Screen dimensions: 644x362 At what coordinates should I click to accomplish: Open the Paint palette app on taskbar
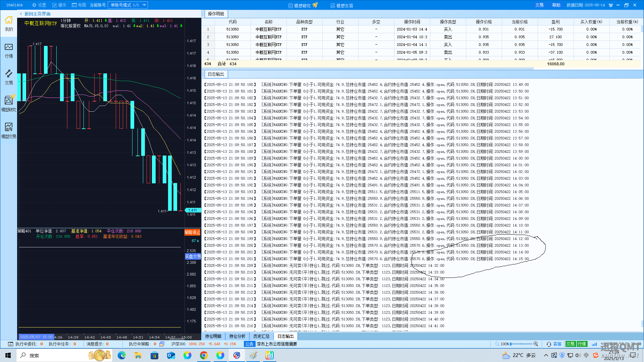tap(253, 355)
